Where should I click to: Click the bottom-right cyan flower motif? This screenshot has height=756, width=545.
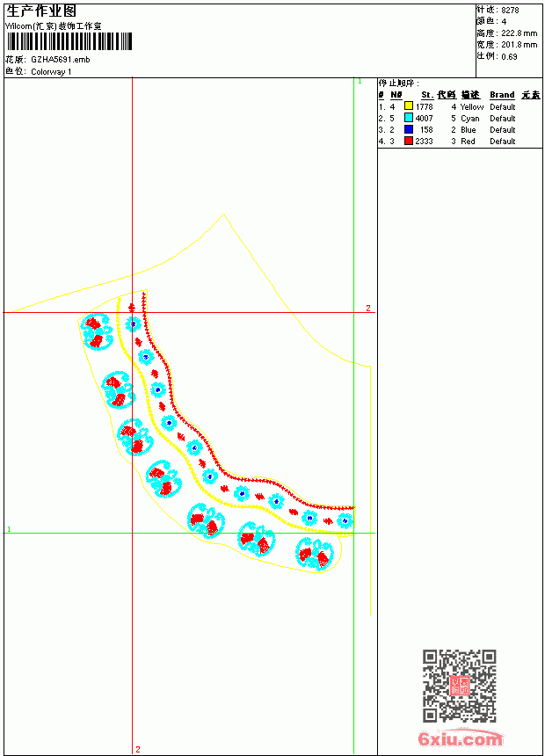(x=315, y=554)
